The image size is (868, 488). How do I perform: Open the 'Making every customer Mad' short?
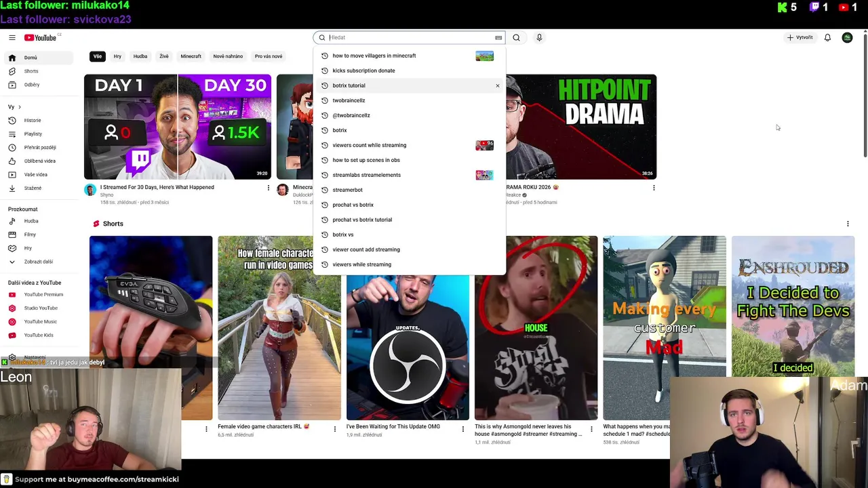point(664,328)
